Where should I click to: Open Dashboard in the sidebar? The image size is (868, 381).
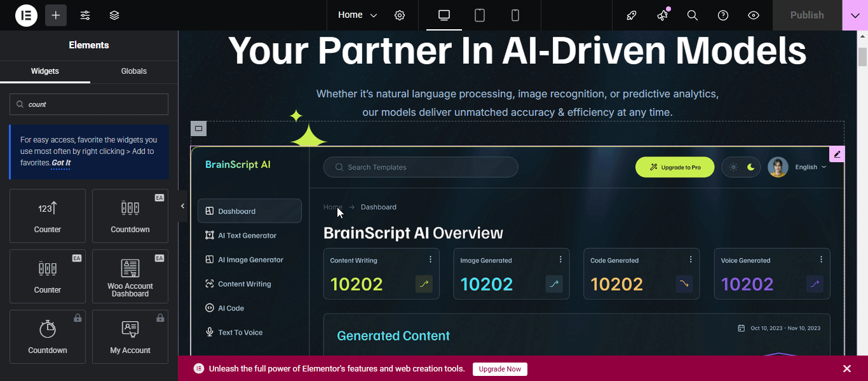pos(250,211)
